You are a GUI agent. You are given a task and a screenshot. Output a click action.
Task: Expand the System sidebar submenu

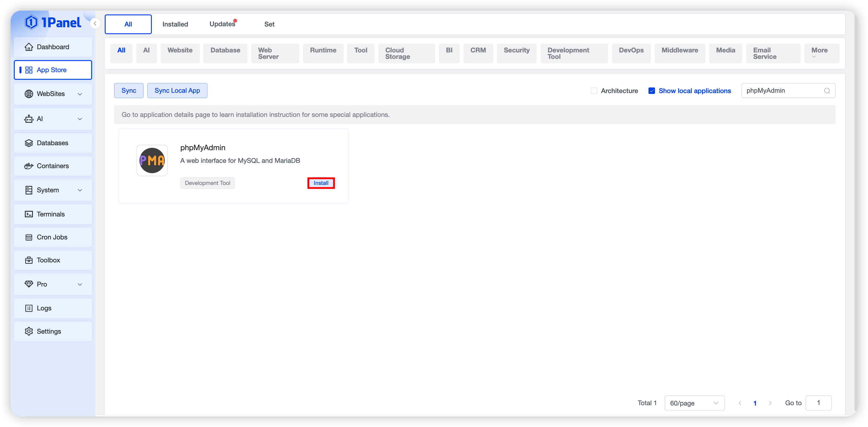(x=80, y=190)
